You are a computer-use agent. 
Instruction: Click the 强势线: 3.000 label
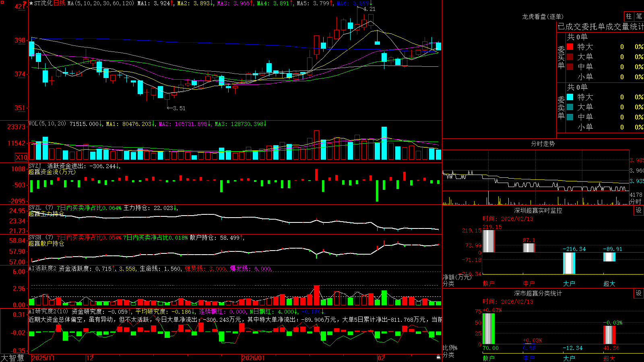click(205, 268)
